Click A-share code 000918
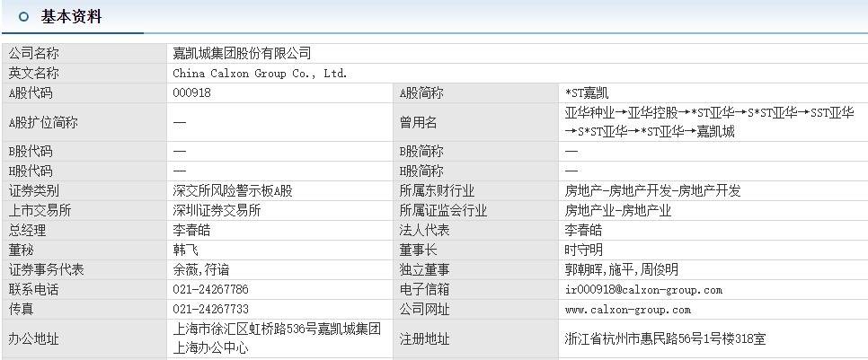The width and height of the screenshot is (868, 360). 191,93
